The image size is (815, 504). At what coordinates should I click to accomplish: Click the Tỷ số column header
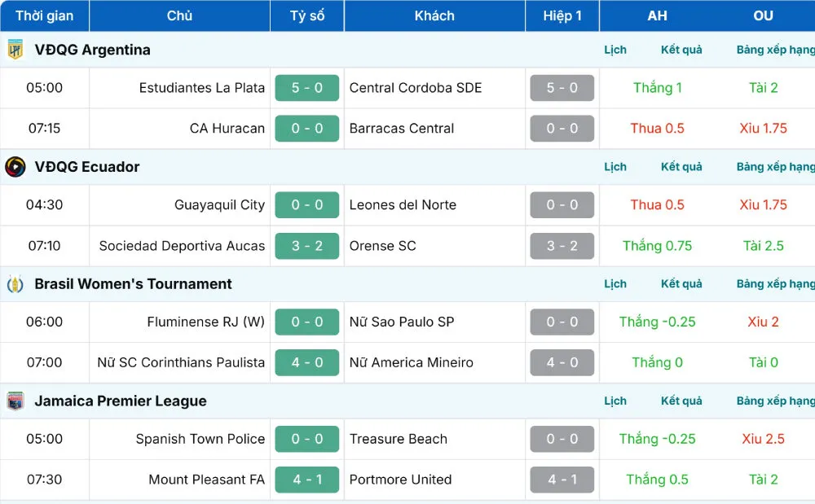(x=307, y=16)
